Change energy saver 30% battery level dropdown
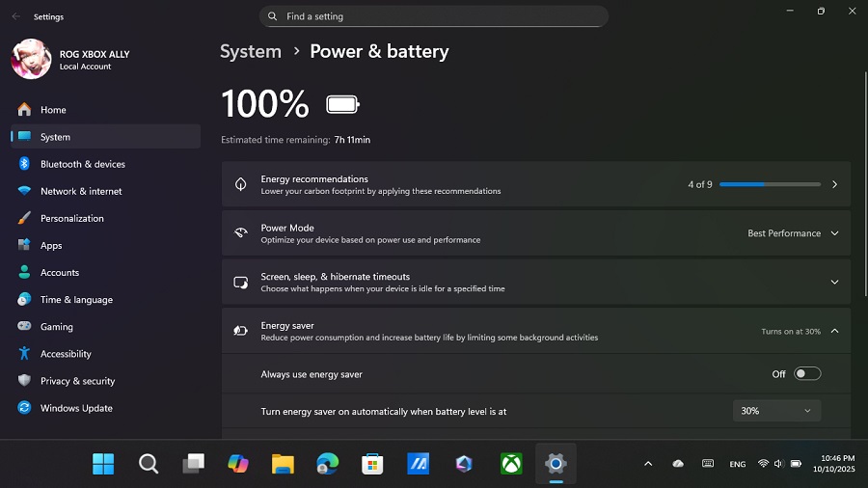Screen dimensions: 868x488 (776, 411)
